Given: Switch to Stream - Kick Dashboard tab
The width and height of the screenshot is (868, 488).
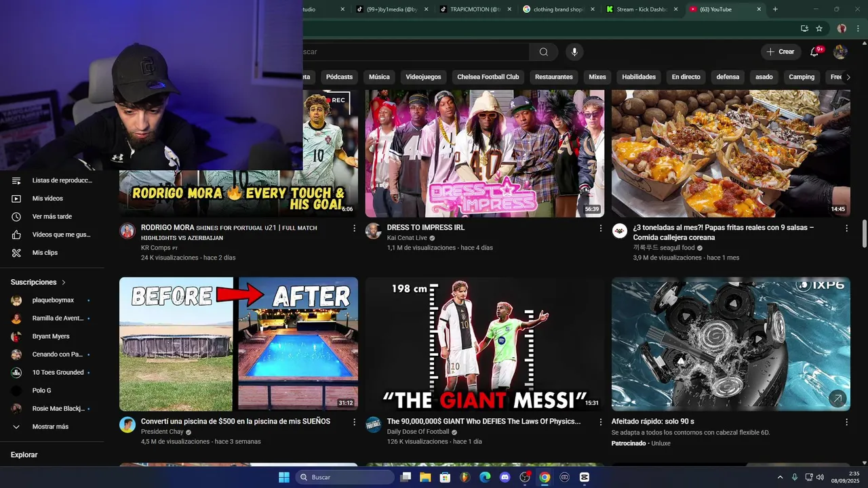Looking at the screenshot, I should point(643,9).
